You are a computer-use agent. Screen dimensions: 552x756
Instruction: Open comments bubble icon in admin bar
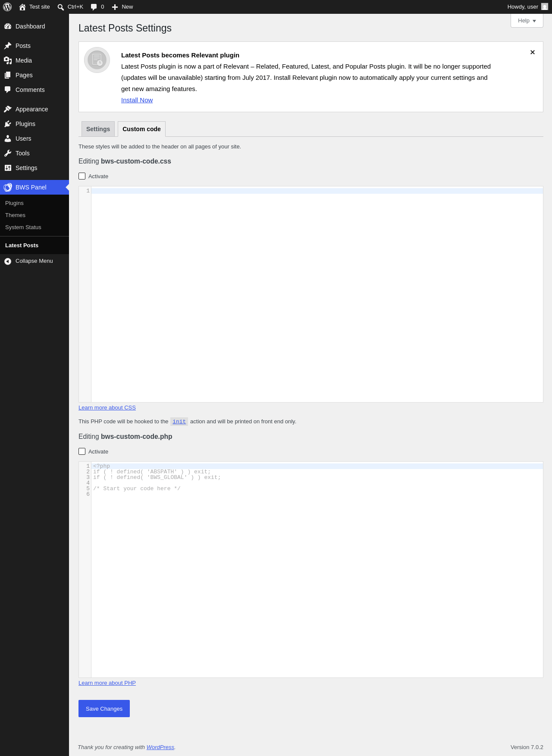[94, 7]
